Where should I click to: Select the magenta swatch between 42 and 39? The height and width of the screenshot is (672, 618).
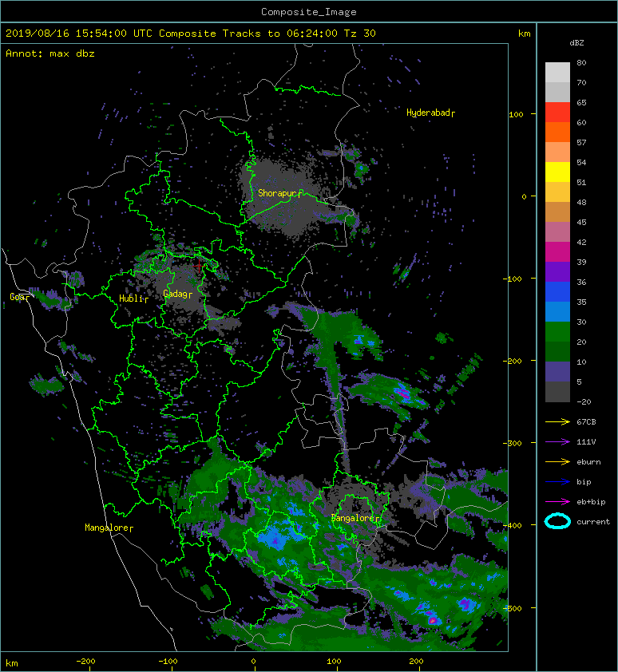(x=557, y=251)
